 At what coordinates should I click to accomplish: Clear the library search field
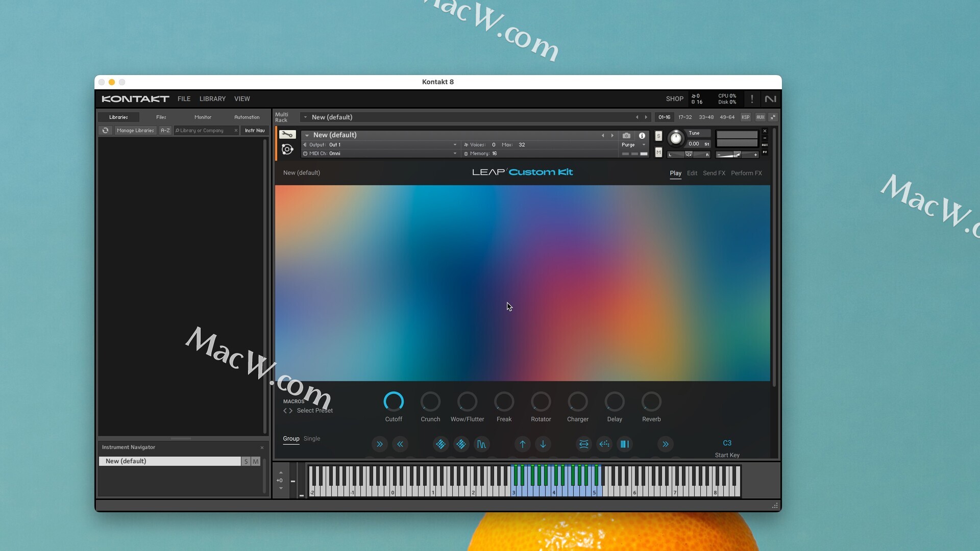236,131
